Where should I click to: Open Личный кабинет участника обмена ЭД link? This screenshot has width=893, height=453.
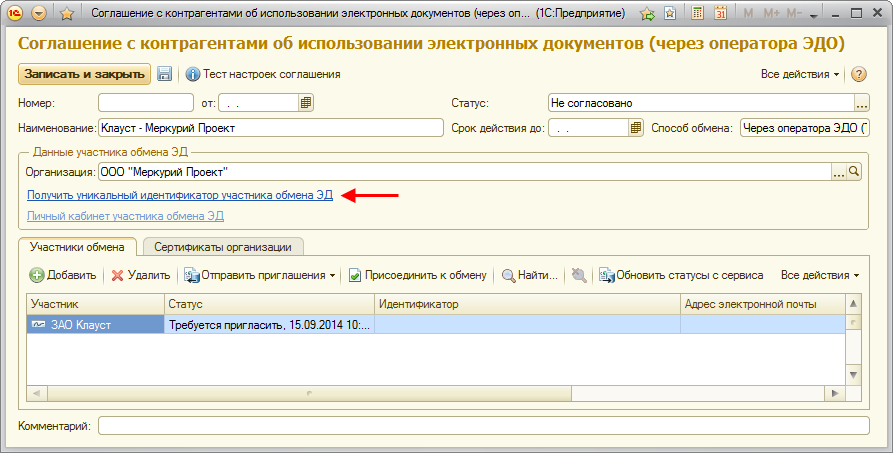pyautogui.click(x=125, y=217)
